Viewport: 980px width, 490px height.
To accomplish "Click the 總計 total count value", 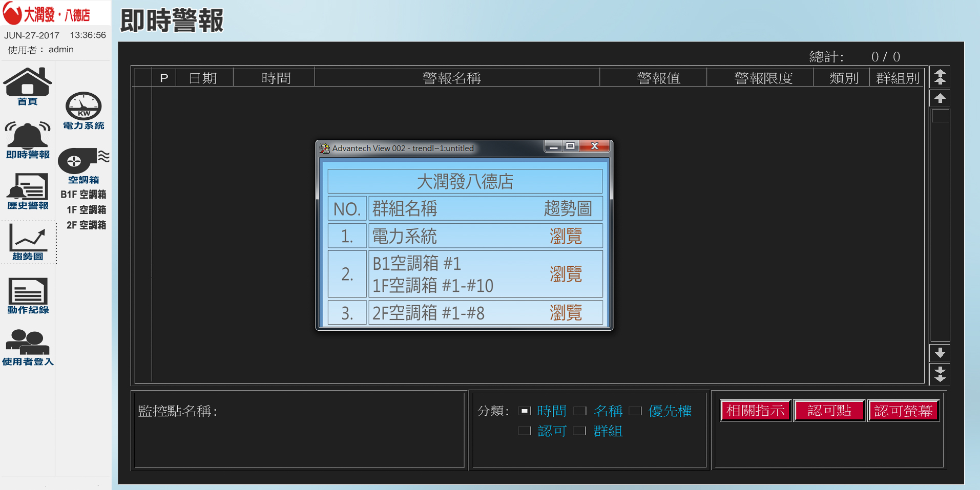I will [x=886, y=56].
